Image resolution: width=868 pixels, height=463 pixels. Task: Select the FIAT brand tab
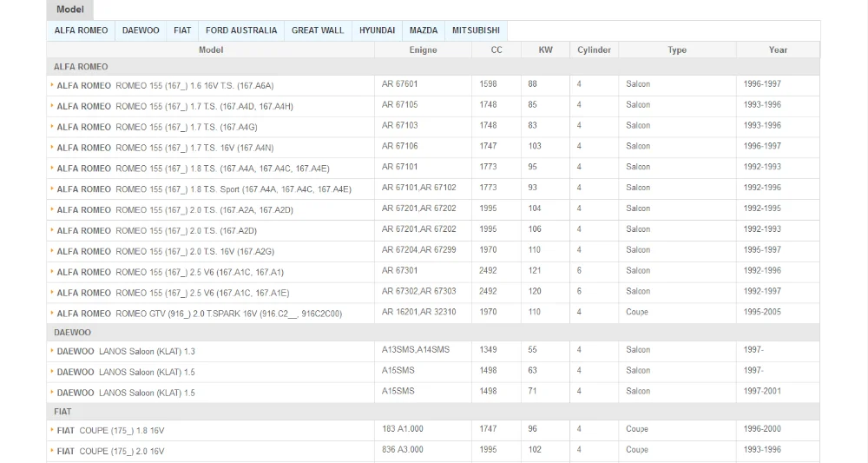(182, 30)
